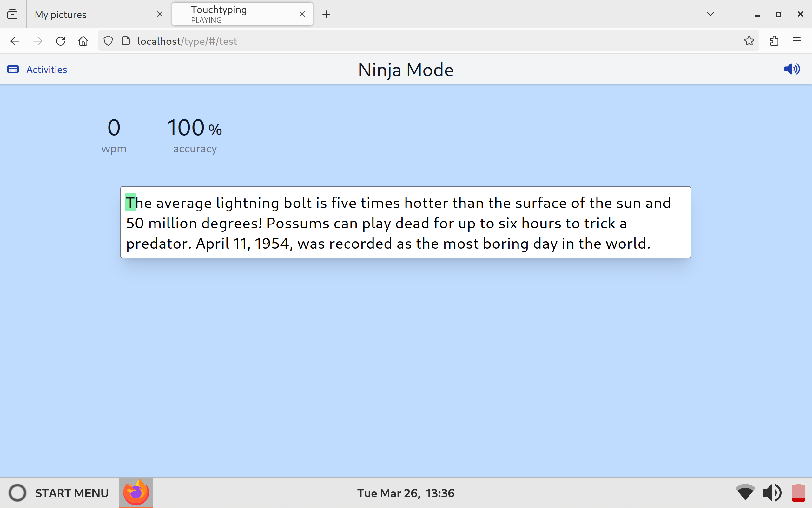Reload the page with the refresh icon
This screenshot has height=508, width=812.
[60, 41]
